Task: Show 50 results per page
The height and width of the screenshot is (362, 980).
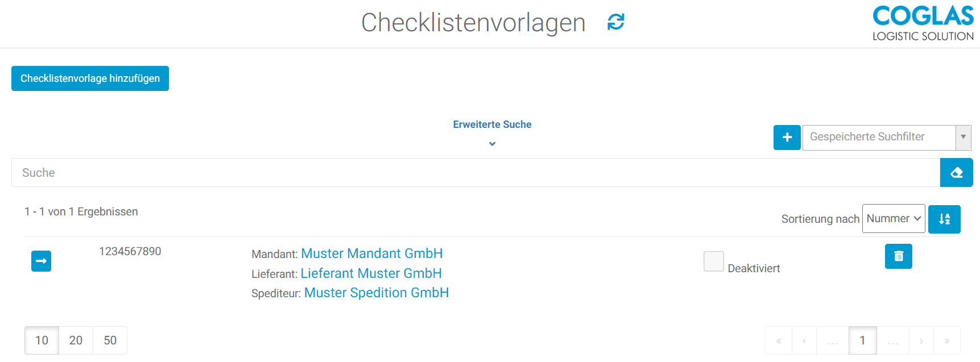Action: (x=110, y=340)
